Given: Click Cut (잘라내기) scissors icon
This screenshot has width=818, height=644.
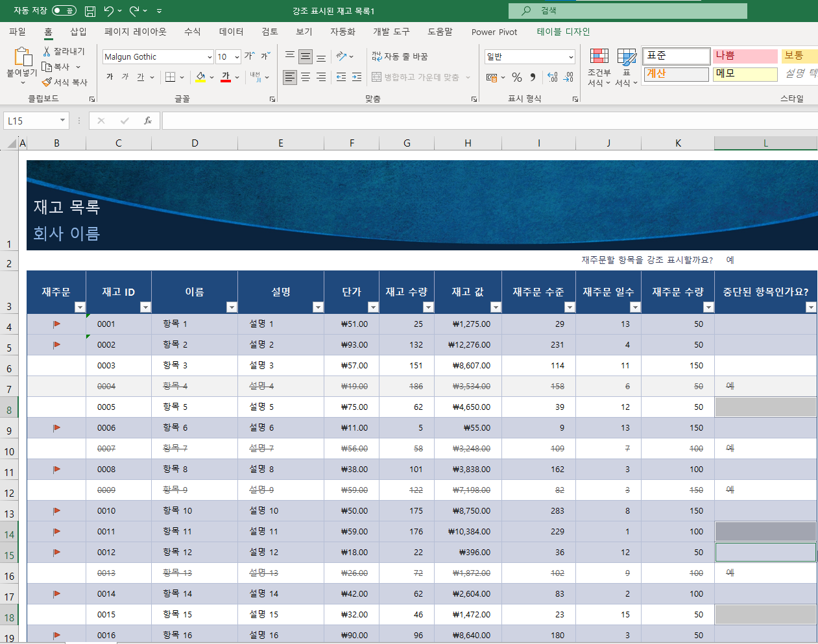Looking at the screenshot, I should click(47, 51).
